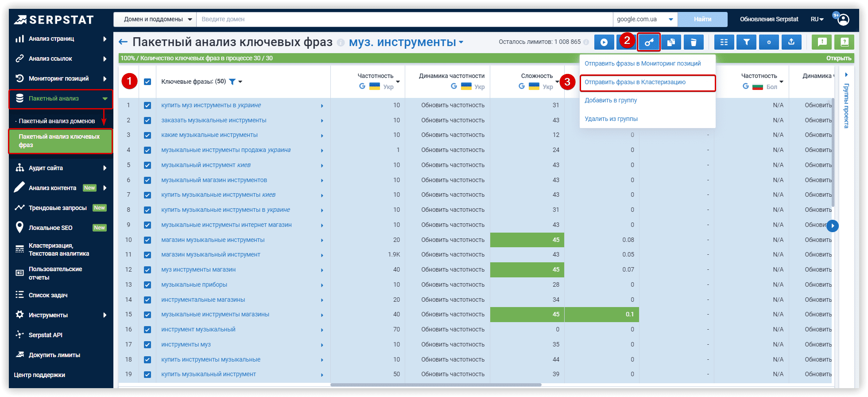The width and height of the screenshot is (868, 397).
Task: Open the gear settings toolbar button
Action: (769, 43)
